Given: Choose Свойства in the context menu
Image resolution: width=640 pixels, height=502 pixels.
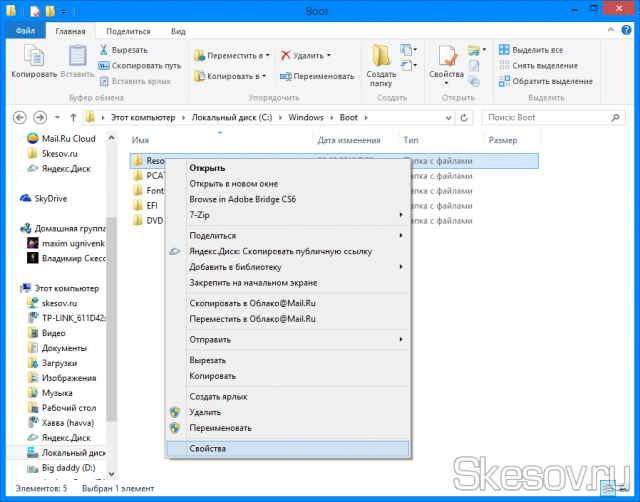Looking at the screenshot, I should click(x=208, y=448).
